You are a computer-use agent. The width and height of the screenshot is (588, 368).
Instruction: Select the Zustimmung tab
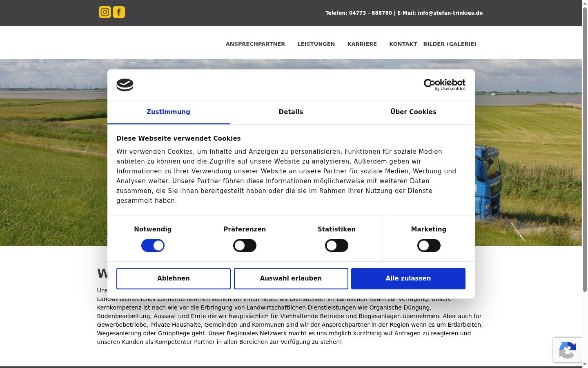pyautogui.click(x=168, y=112)
